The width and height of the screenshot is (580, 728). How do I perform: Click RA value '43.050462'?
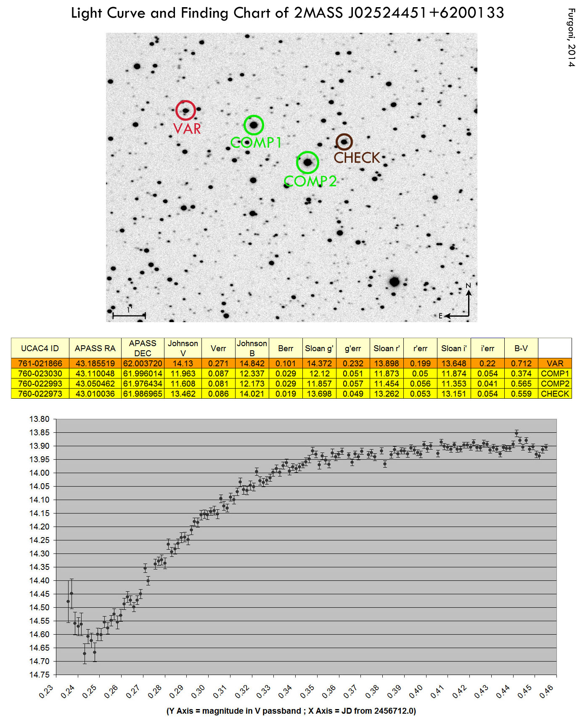(x=95, y=384)
